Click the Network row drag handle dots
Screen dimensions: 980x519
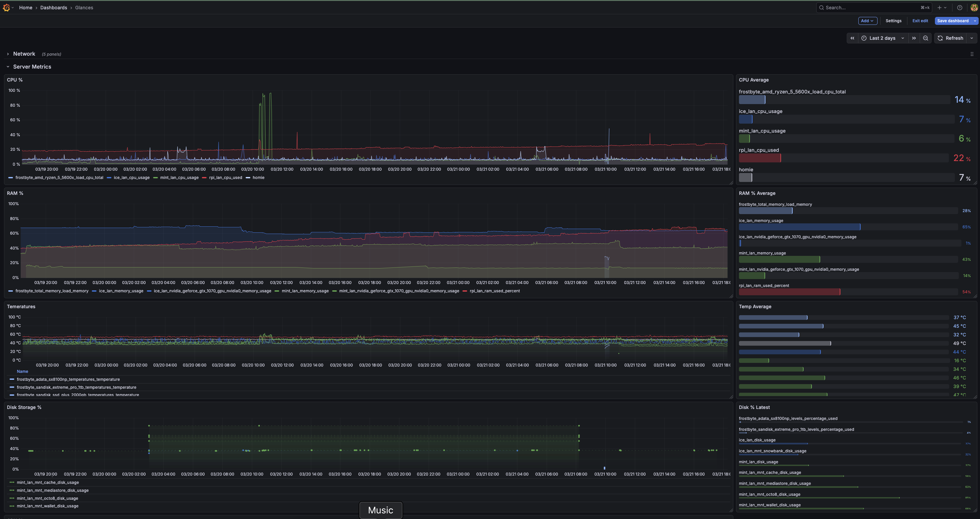coord(972,54)
